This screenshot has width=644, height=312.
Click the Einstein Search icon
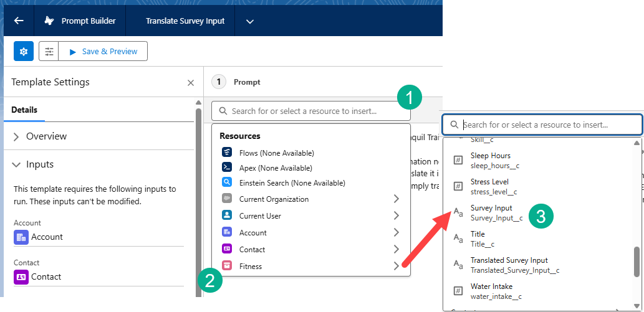(227, 182)
